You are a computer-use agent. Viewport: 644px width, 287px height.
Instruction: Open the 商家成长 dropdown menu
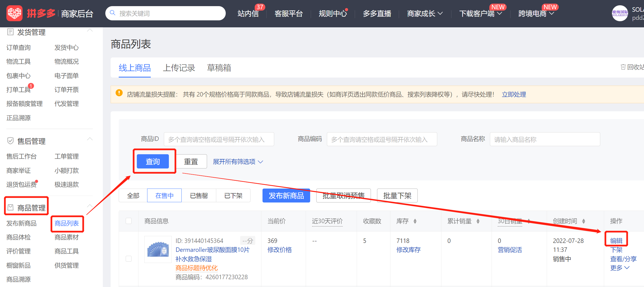coord(425,13)
